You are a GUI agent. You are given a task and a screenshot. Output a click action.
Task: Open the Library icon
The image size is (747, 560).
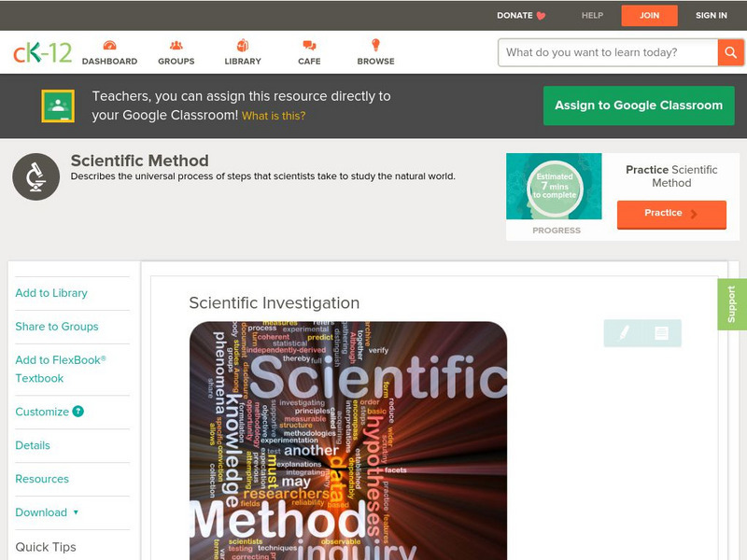point(242,44)
